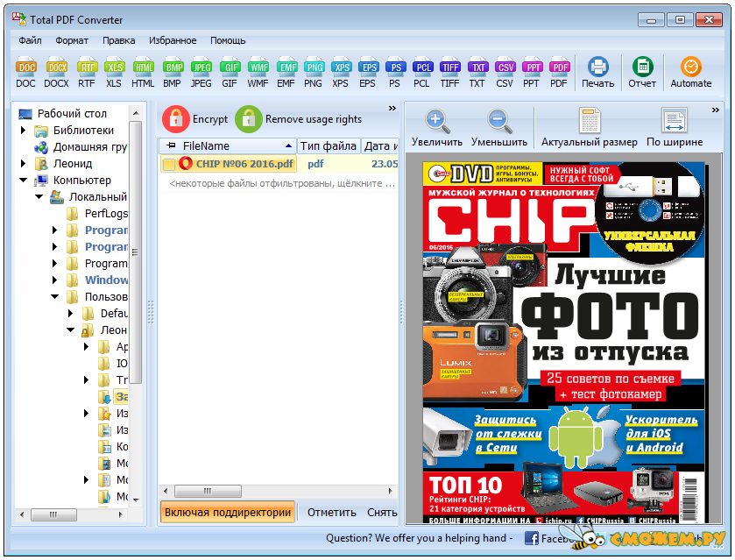The width and height of the screenshot is (735, 560).
Task: Expand the Леонид tree node
Action: coord(23,163)
